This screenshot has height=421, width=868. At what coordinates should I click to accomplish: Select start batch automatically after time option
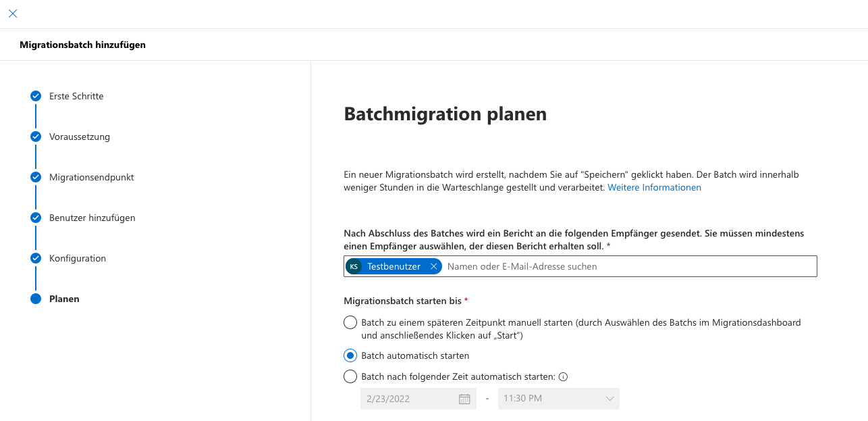(350, 376)
